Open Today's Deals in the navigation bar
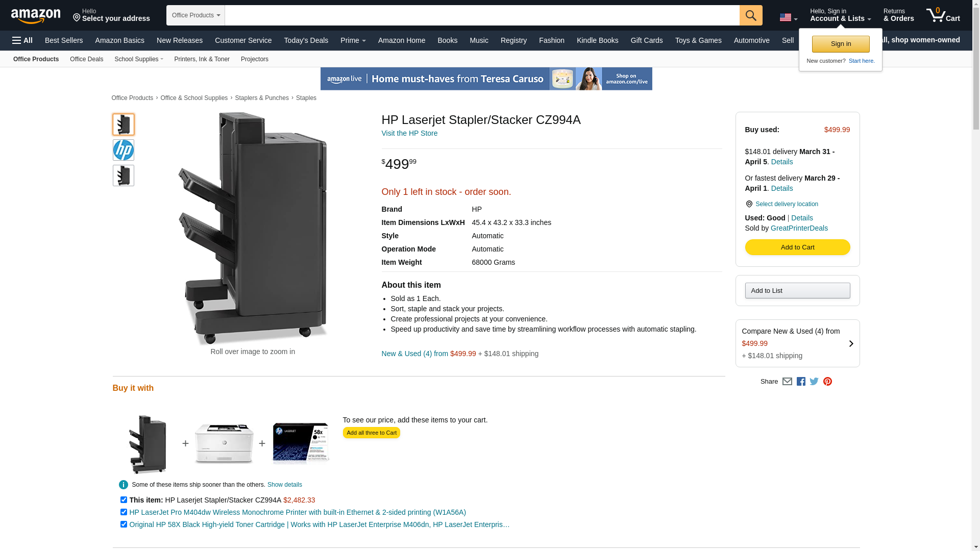Screen dimensions: 980x551 pyautogui.click(x=306, y=40)
